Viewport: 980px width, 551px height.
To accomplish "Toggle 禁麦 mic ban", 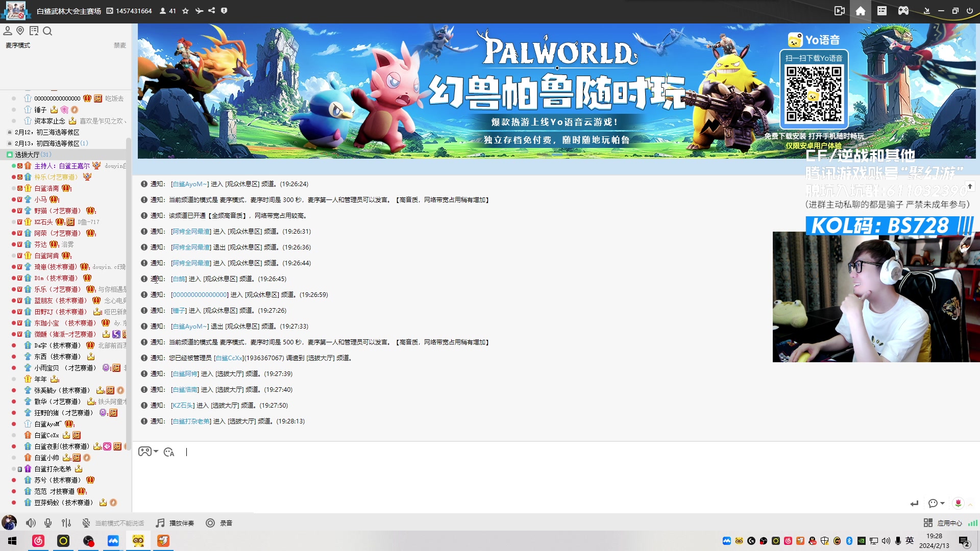I will (120, 45).
